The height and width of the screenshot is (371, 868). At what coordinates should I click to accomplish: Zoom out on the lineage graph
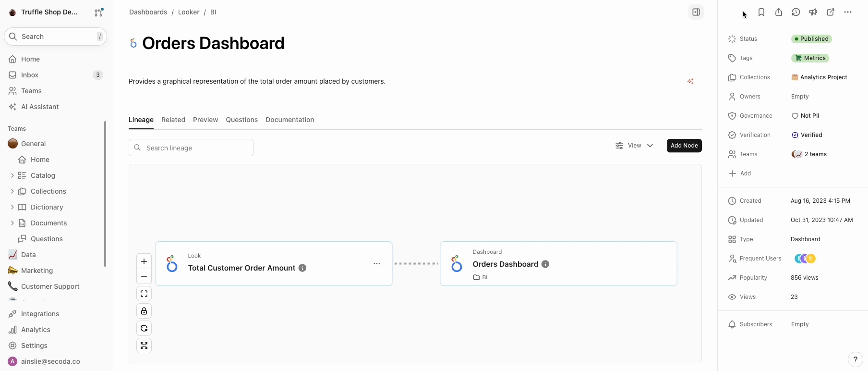click(x=144, y=276)
